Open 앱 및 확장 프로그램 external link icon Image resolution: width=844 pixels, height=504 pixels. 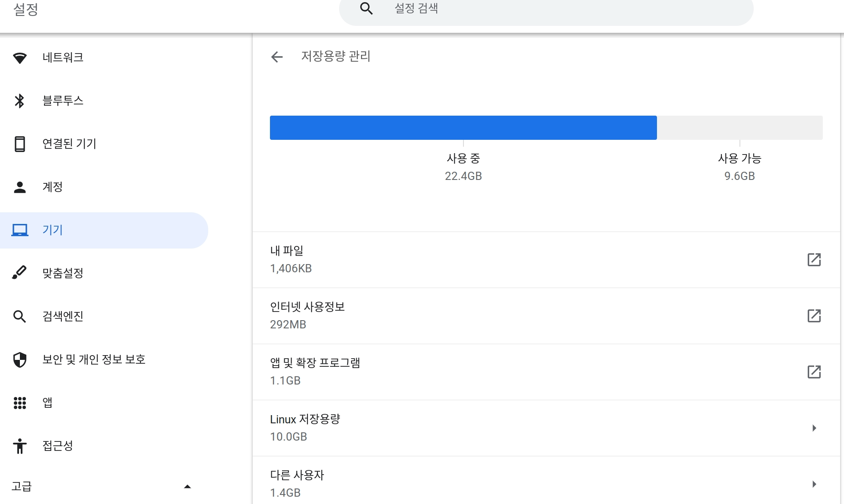(x=814, y=372)
